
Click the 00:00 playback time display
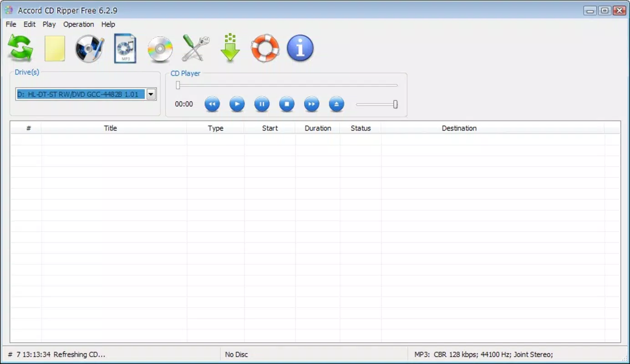[184, 104]
